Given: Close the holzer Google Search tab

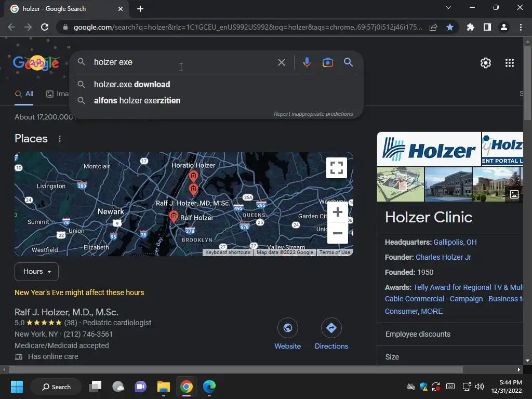Looking at the screenshot, I should (x=120, y=9).
